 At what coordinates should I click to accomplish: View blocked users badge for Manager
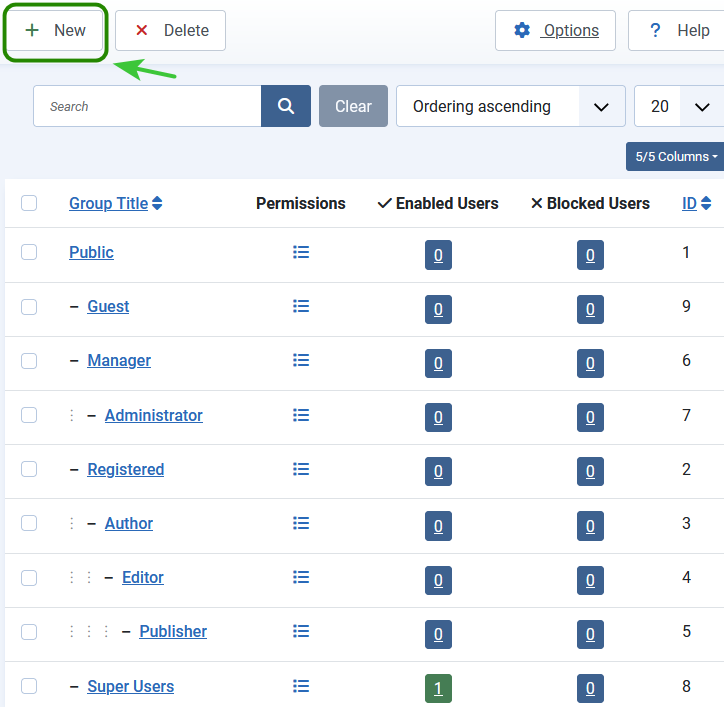(590, 363)
